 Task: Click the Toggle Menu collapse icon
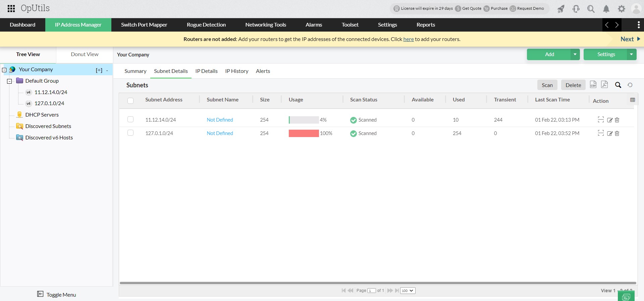[40, 294]
